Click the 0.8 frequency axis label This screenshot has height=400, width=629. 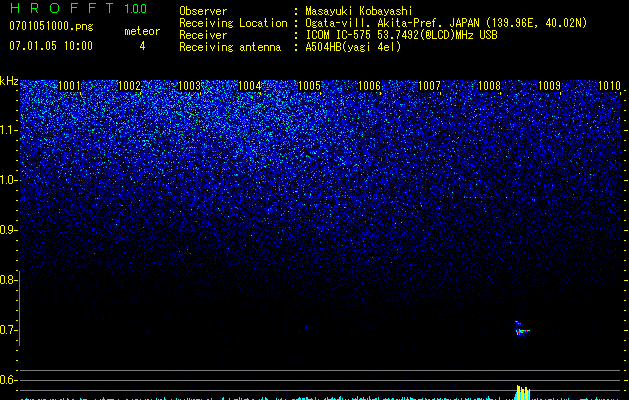point(8,280)
